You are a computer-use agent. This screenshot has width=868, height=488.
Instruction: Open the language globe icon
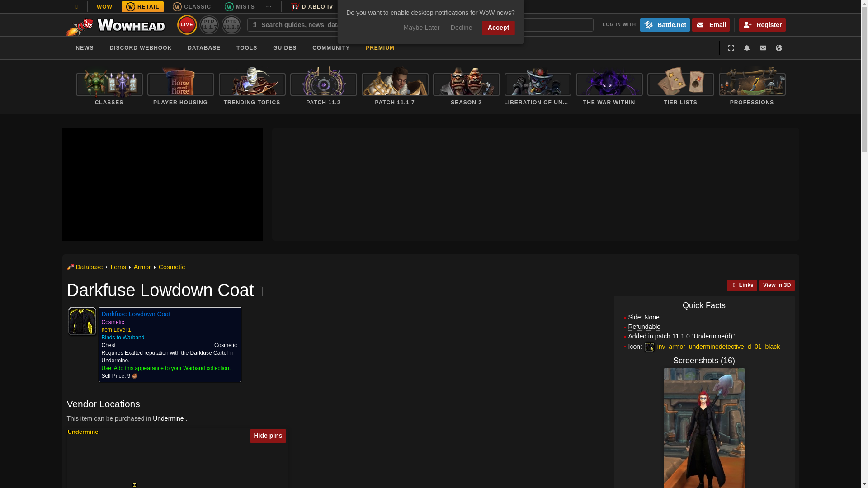[779, 48]
